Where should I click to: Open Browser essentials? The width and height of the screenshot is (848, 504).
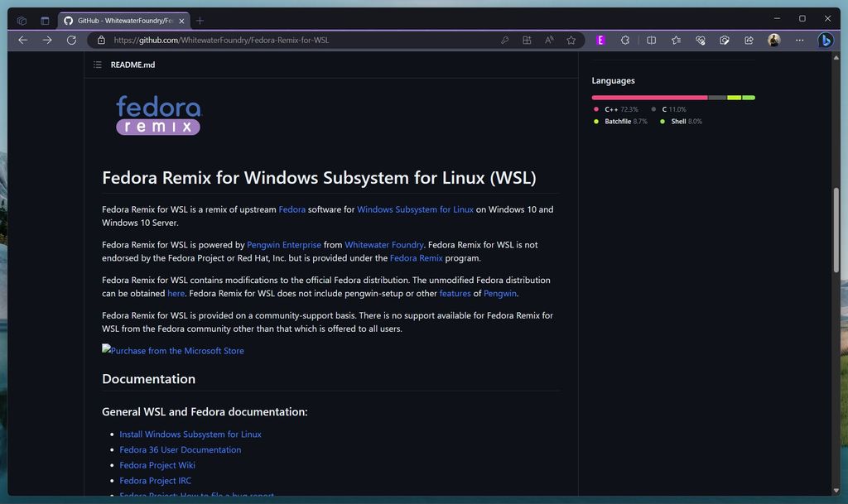(700, 40)
